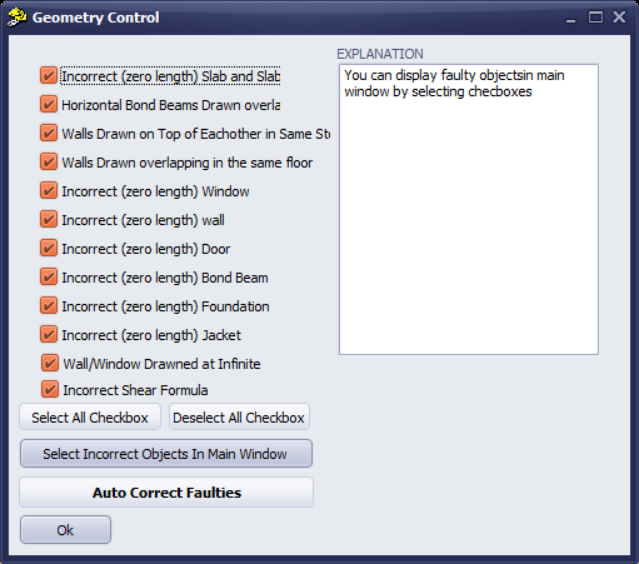Uncheck Incorrect (zero length) Slab checkbox
Image resolution: width=639 pixels, height=564 pixels.
tap(48, 75)
